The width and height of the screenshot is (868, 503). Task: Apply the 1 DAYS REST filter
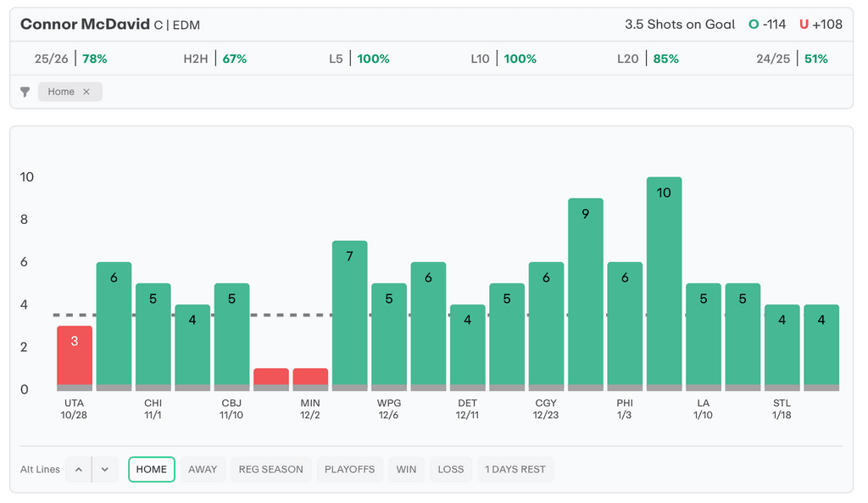[515, 469]
